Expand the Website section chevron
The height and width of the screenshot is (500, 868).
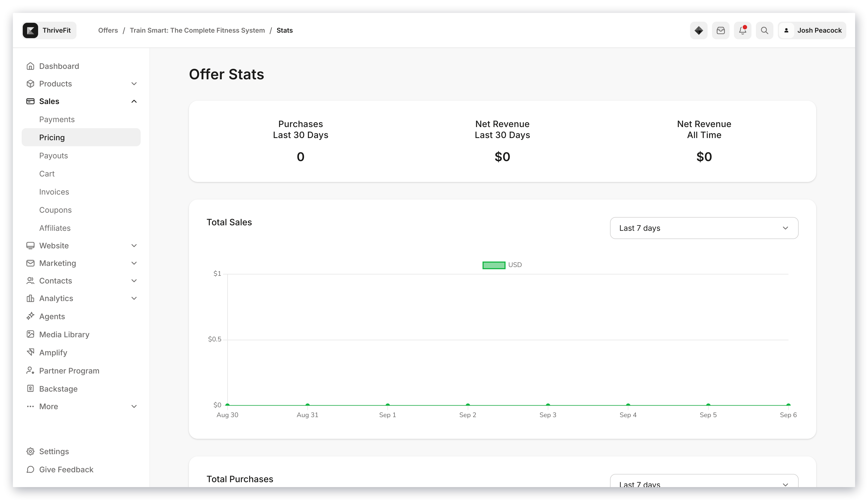pos(134,246)
